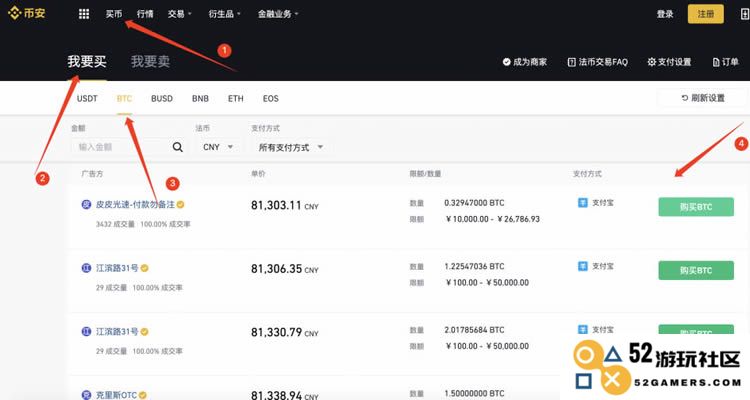
Task: Open the 所有支付方式 payment dropdown
Action: coord(291,147)
